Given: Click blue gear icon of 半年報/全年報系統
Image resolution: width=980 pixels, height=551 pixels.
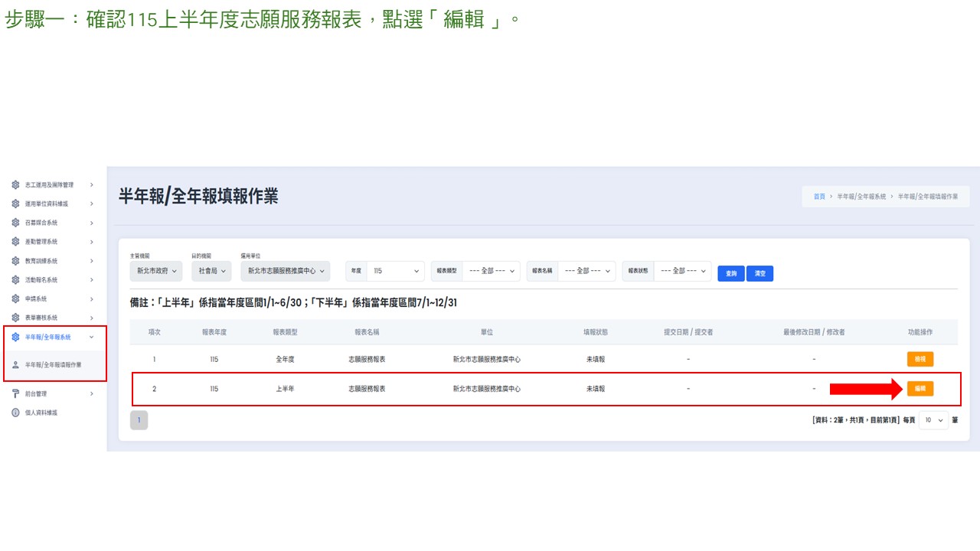Looking at the screenshot, I should pos(15,337).
